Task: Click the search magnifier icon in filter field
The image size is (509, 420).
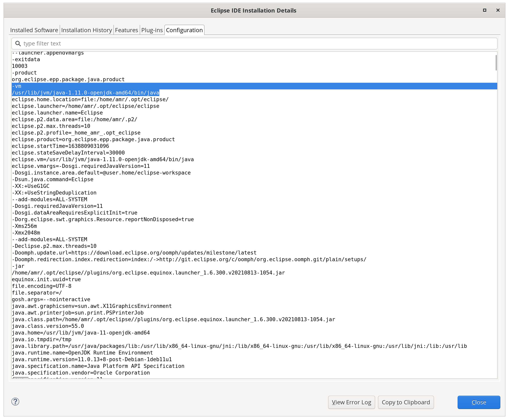Action: (18, 44)
